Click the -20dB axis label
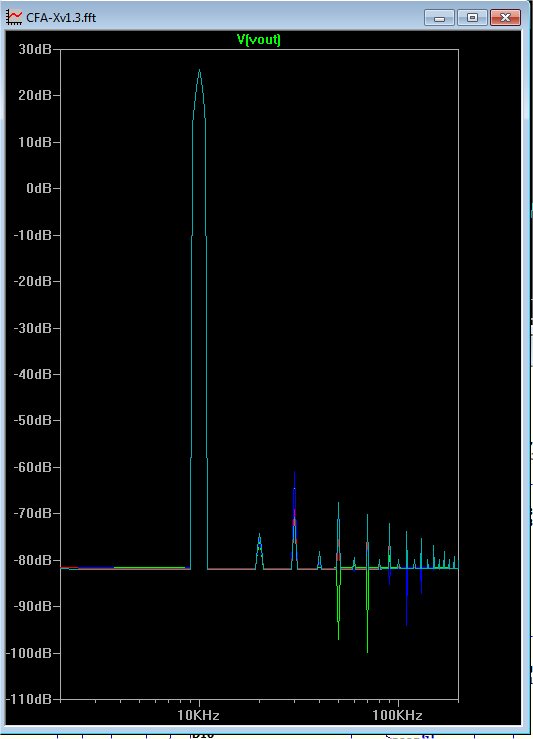This screenshot has width=533, height=739. (33, 281)
